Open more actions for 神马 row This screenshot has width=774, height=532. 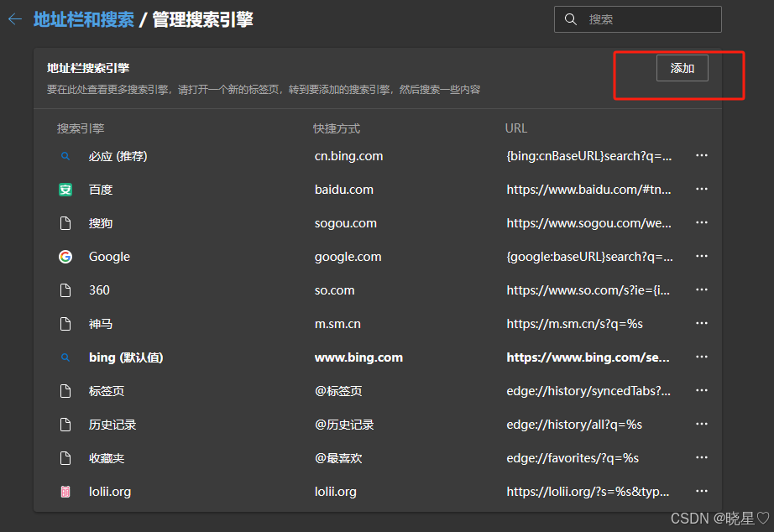pos(702,323)
